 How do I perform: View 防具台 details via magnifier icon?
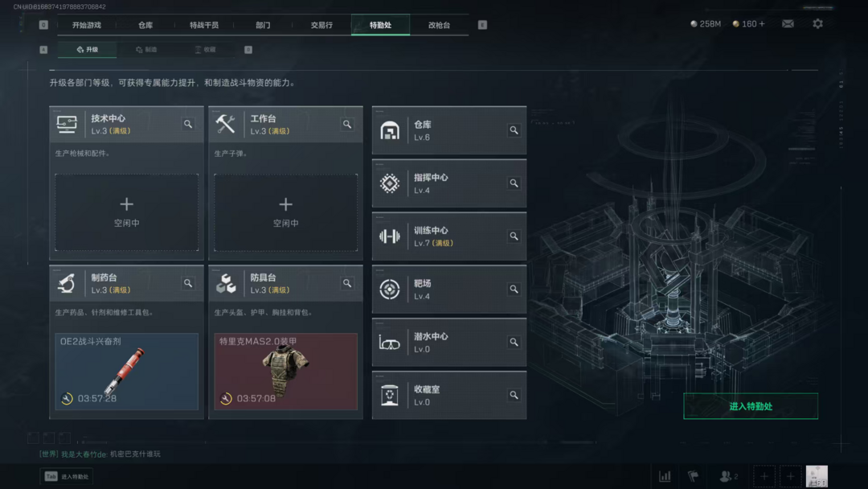point(347,283)
